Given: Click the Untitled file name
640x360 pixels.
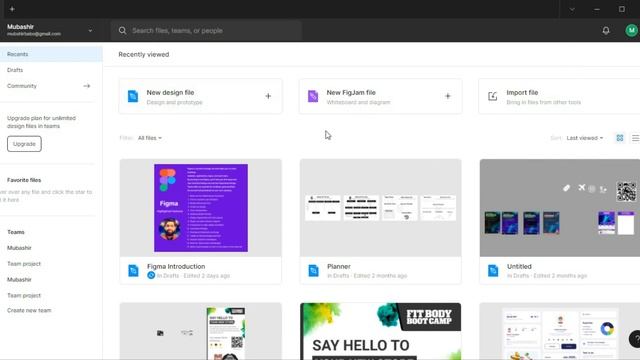Looking at the screenshot, I should 519,266.
